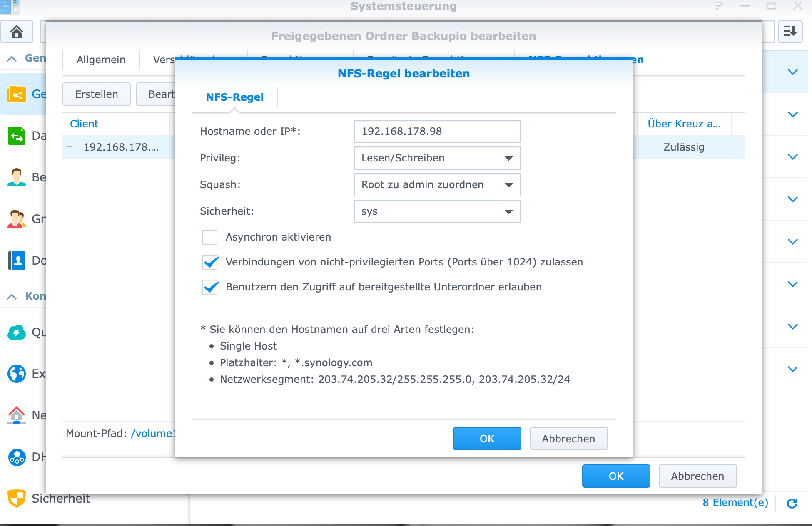Open the Sicherheit sys dropdown
Image resolution: width=812 pixels, height=526 pixels.
tap(437, 211)
